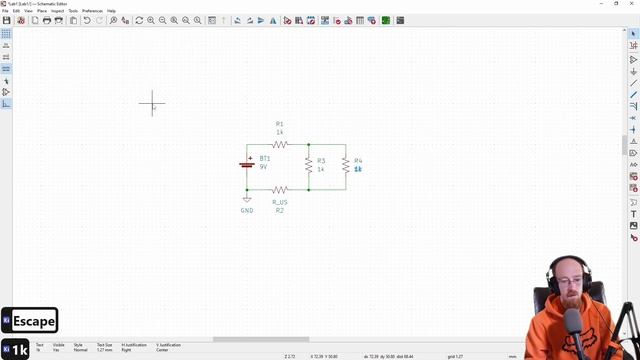The width and height of the screenshot is (640, 360).
Task: Generate the Bill of Materials icon
Action: (372, 20)
